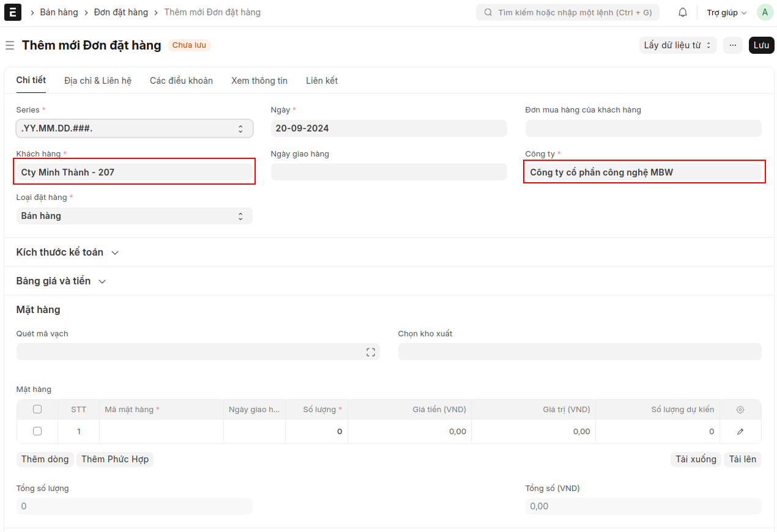Open the Series naming dropdown

134,128
